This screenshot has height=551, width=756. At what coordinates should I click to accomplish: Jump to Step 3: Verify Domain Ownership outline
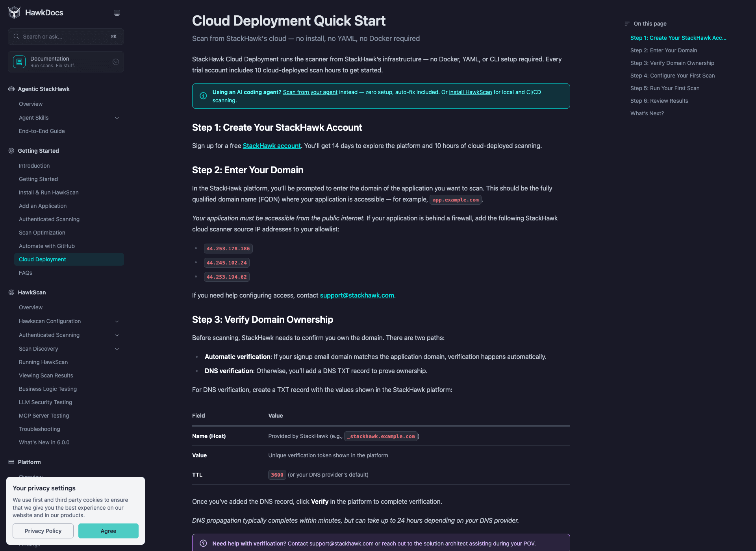point(672,63)
